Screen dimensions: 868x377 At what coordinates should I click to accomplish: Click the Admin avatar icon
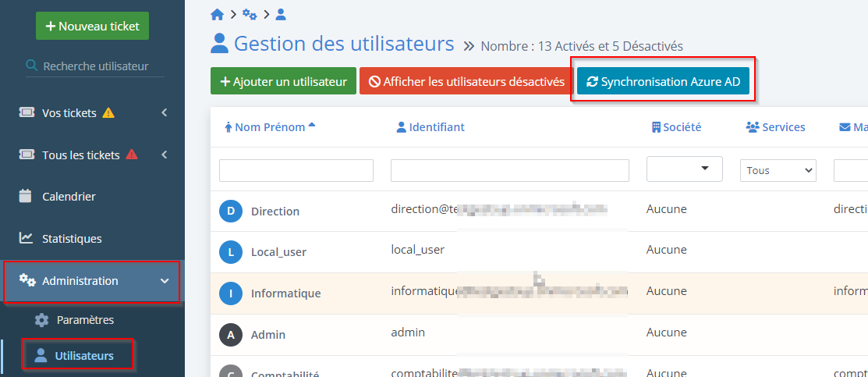point(232,334)
